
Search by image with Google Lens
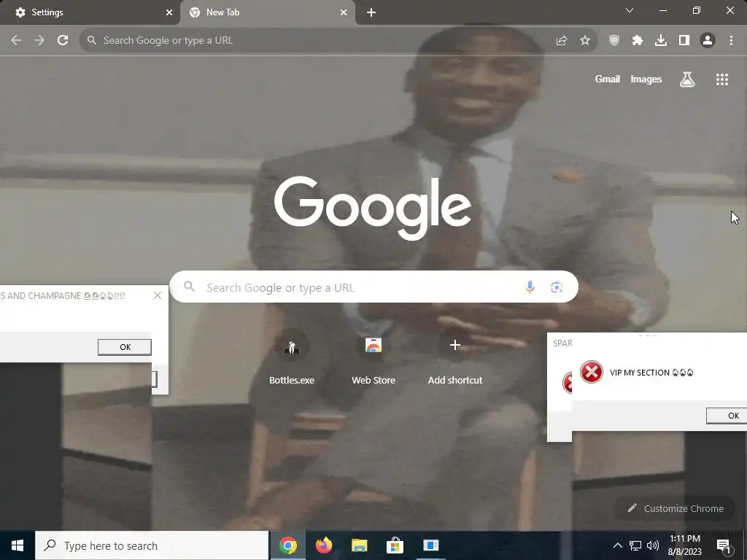click(557, 287)
